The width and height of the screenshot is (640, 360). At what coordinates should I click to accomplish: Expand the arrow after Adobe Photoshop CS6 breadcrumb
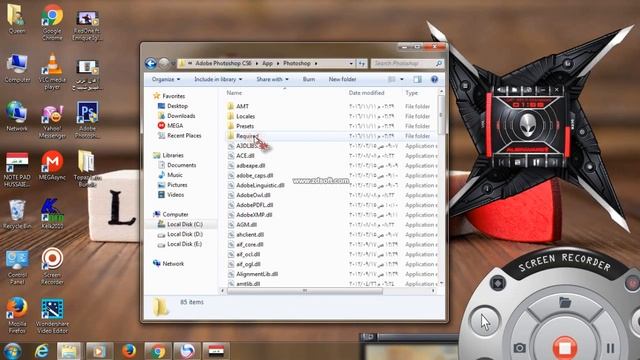pos(257,63)
